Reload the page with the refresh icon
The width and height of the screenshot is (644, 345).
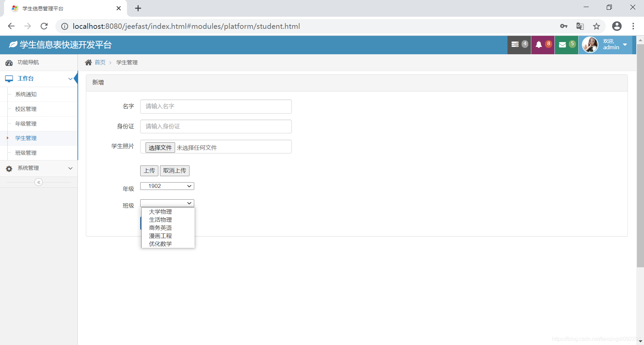(x=44, y=26)
